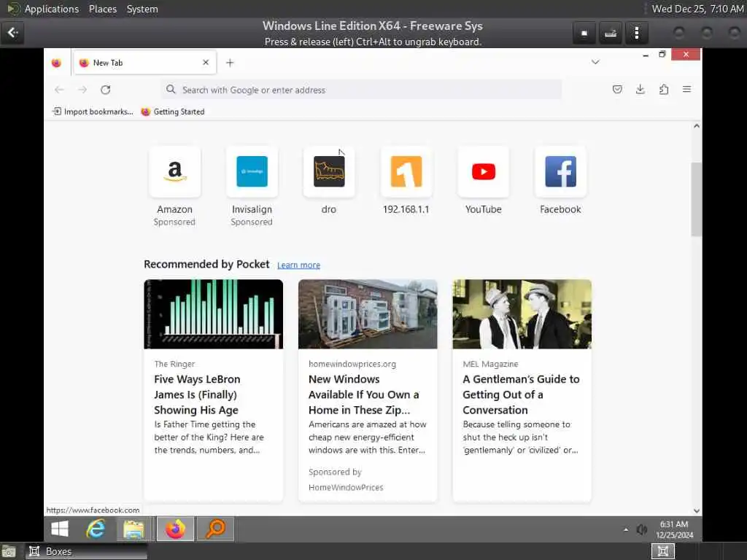Show hidden tray icons arrow

click(625, 529)
